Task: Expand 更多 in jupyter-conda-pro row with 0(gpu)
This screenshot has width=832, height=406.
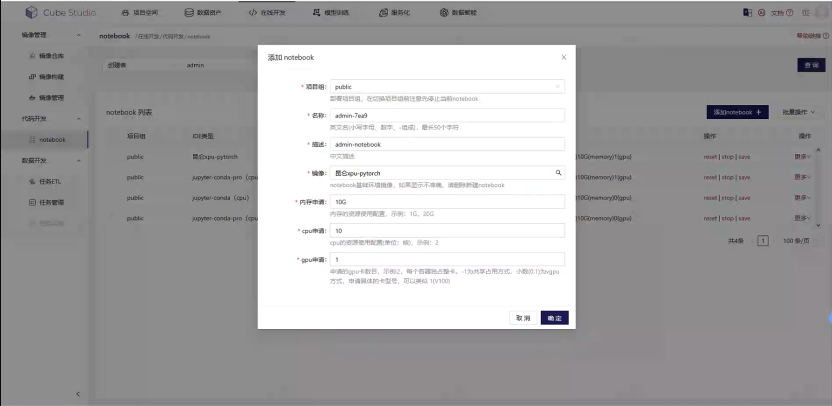Action: [802, 218]
